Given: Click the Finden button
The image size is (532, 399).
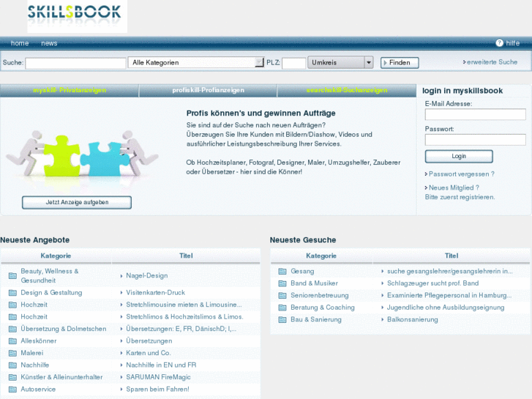Looking at the screenshot, I should (400, 63).
